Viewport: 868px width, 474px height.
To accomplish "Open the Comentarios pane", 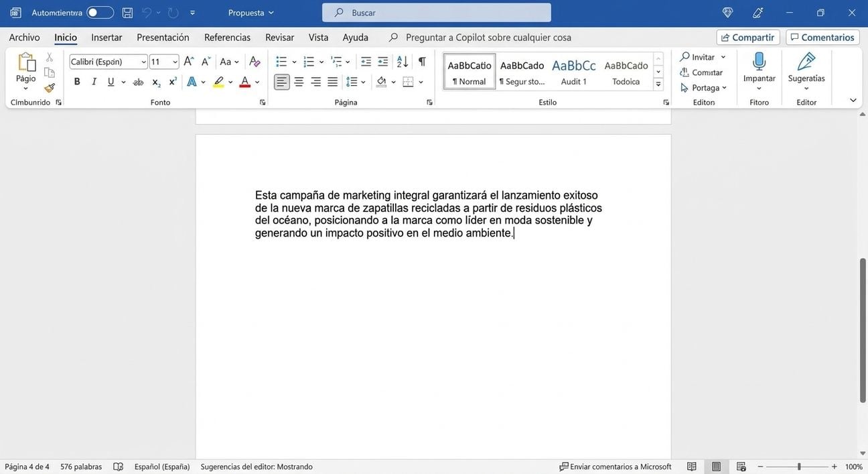I will click(x=822, y=38).
